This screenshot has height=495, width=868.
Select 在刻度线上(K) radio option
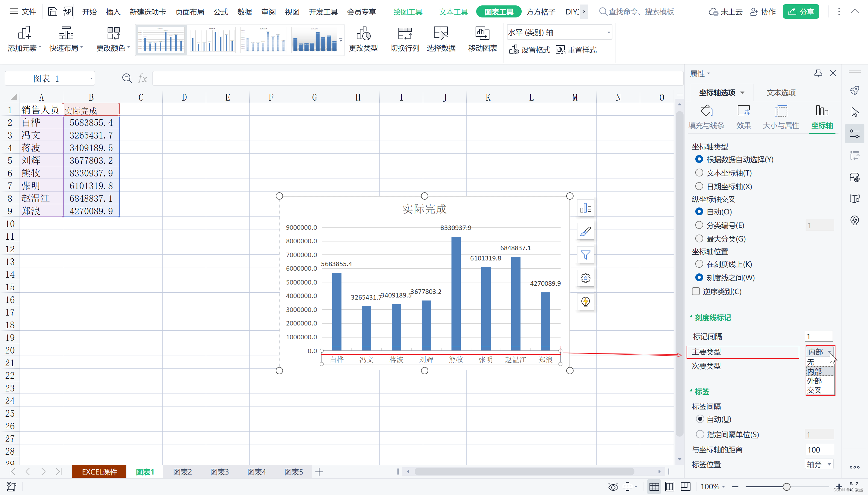pyautogui.click(x=699, y=264)
